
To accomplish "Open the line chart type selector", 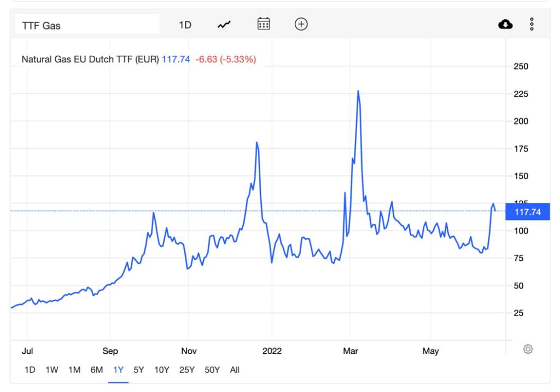I will click(224, 24).
